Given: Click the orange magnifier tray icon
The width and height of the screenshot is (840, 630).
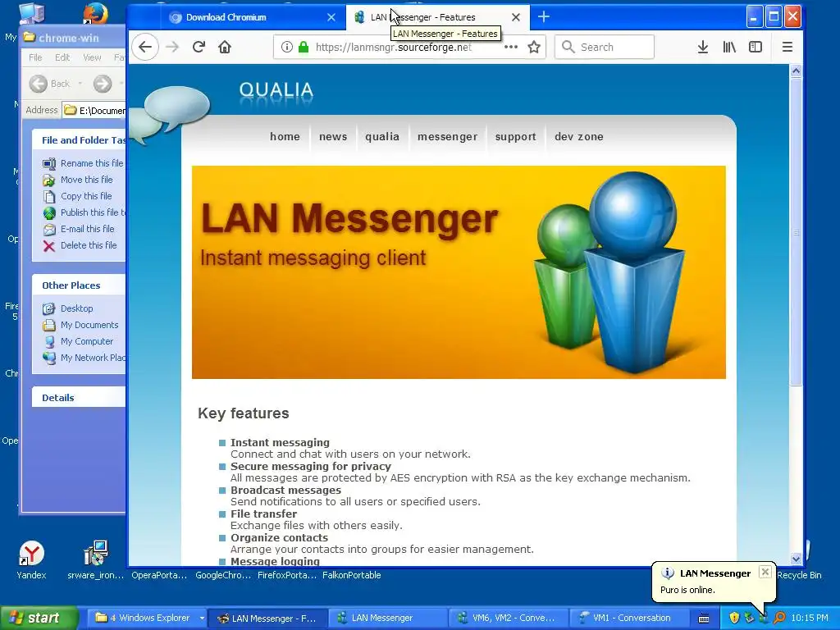Looking at the screenshot, I should point(779,618).
